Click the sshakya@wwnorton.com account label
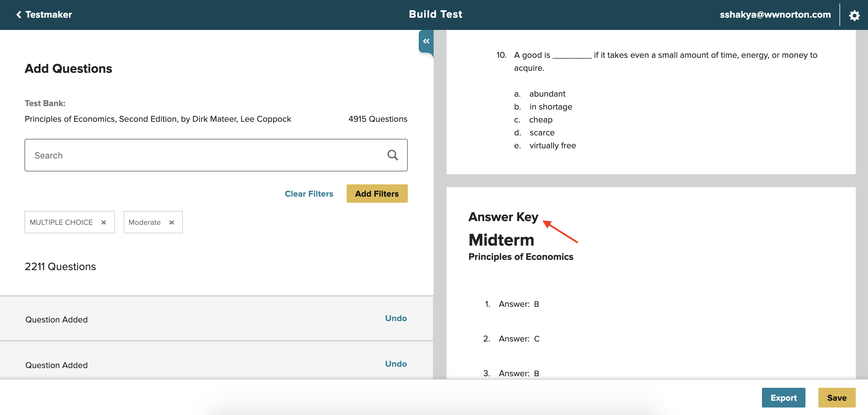868x415 pixels. pos(775,15)
